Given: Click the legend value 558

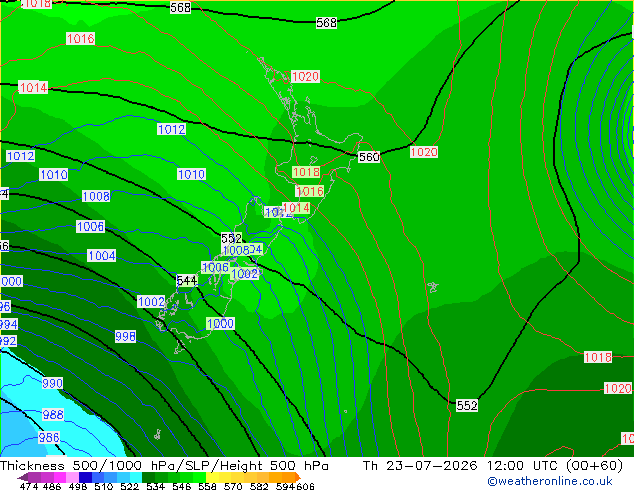Looking at the screenshot, I should tap(207, 486).
